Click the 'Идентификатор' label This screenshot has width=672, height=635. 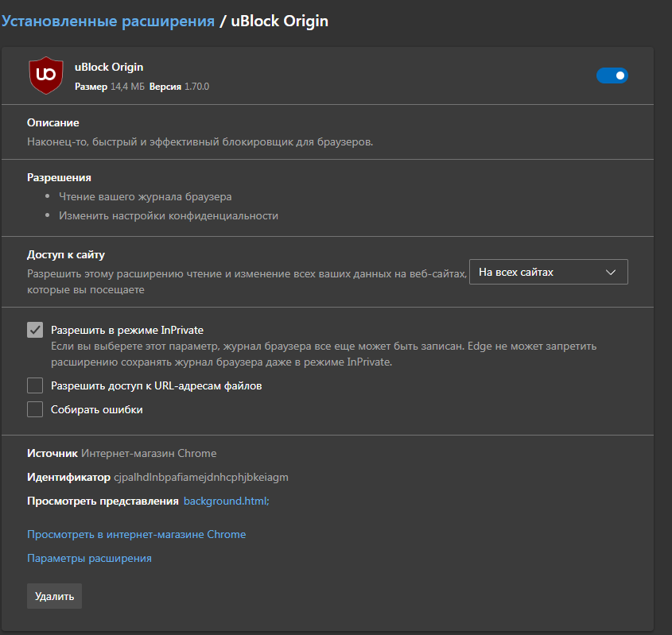coord(68,477)
